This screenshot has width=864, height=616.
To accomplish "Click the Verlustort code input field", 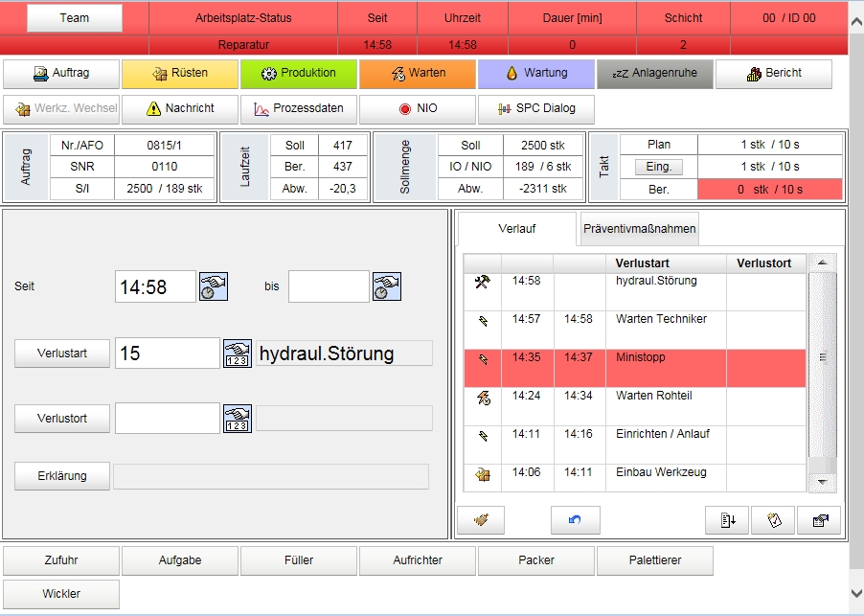I will coord(167,419).
